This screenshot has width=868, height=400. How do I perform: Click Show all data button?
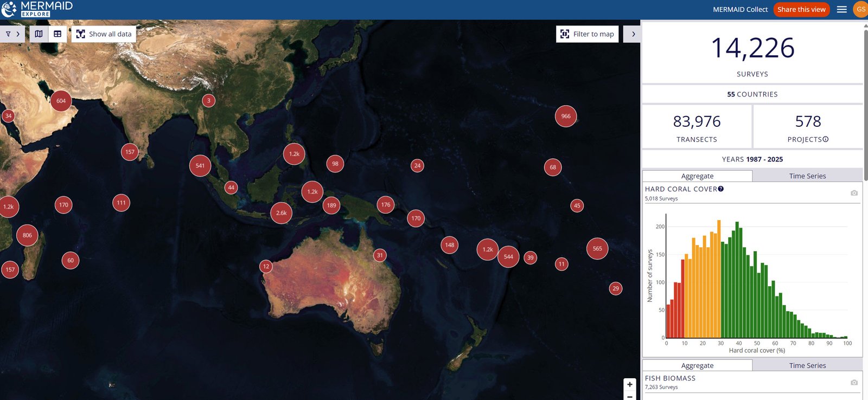tap(104, 34)
